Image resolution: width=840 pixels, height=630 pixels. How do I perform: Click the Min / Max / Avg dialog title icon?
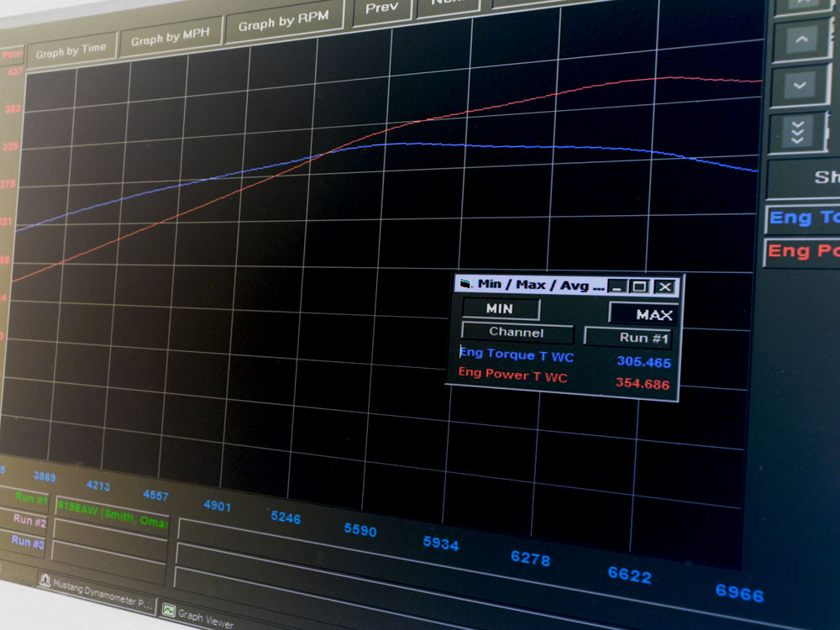[x=465, y=283]
